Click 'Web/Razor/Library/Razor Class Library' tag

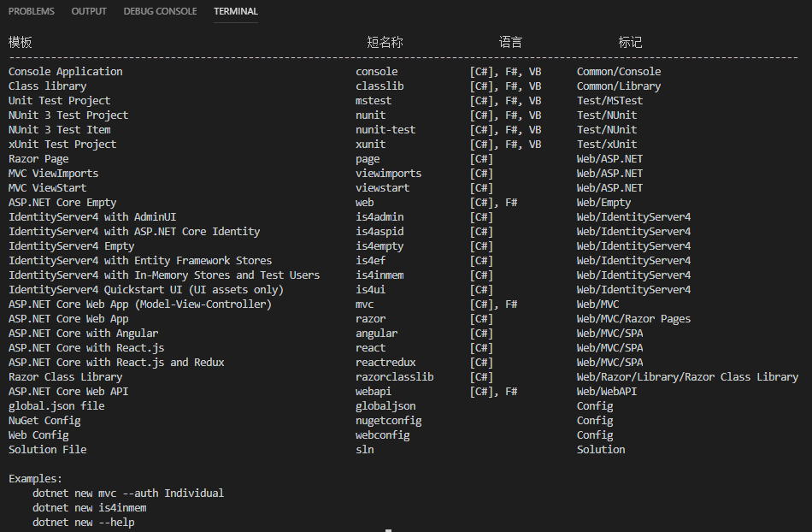pyautogui.click(x=688, y=376)
